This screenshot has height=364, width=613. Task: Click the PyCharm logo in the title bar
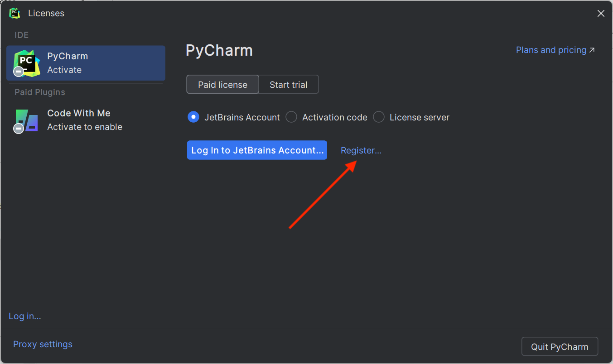(14, 13)
